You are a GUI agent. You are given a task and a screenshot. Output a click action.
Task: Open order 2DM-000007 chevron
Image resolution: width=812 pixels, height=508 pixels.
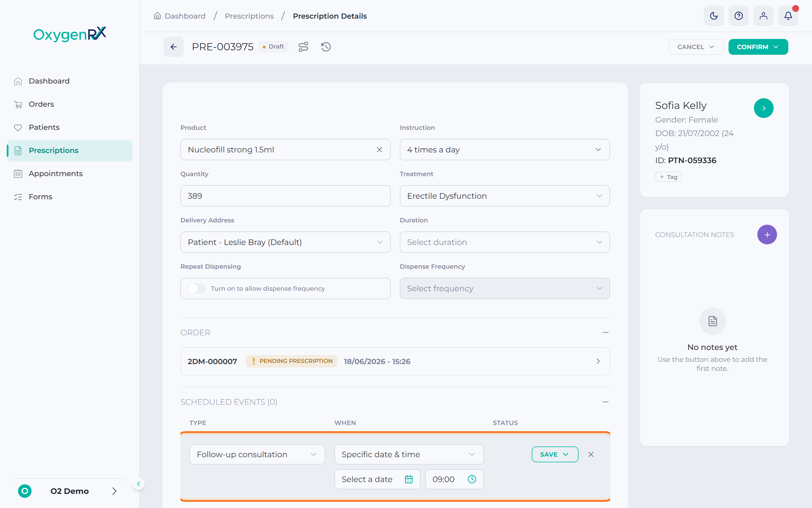[x=598, y=361]
